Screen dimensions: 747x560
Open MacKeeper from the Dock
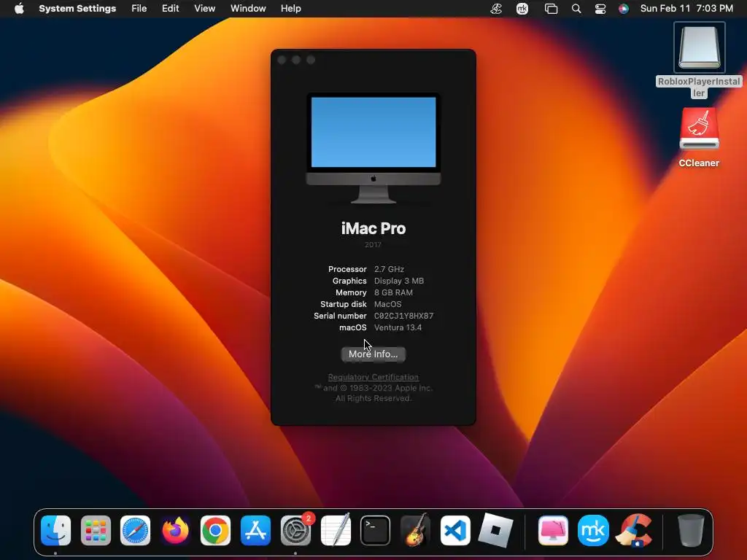(593, 530)
